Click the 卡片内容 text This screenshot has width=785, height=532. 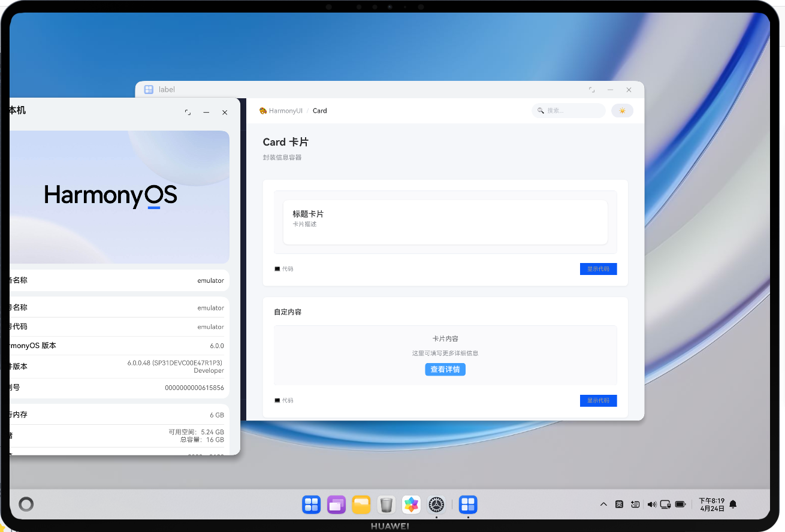[x=445, y=338]
